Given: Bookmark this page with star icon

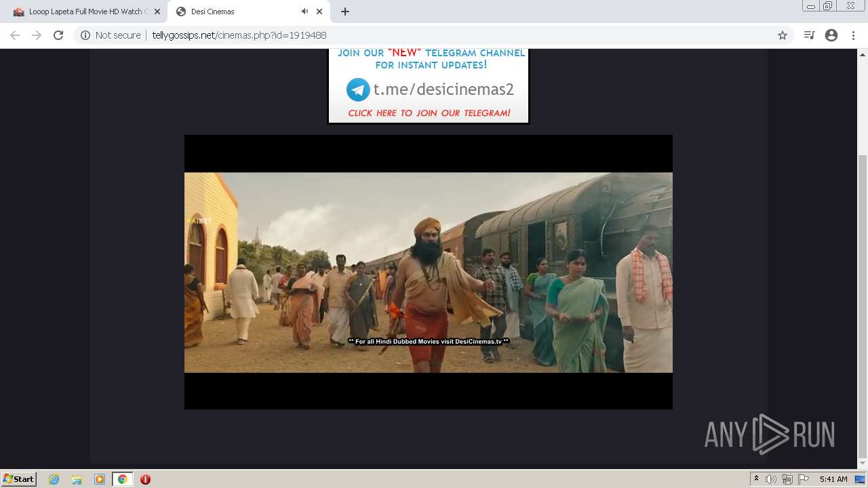Looking at the screenshot, I should click(x=782, y=35).
